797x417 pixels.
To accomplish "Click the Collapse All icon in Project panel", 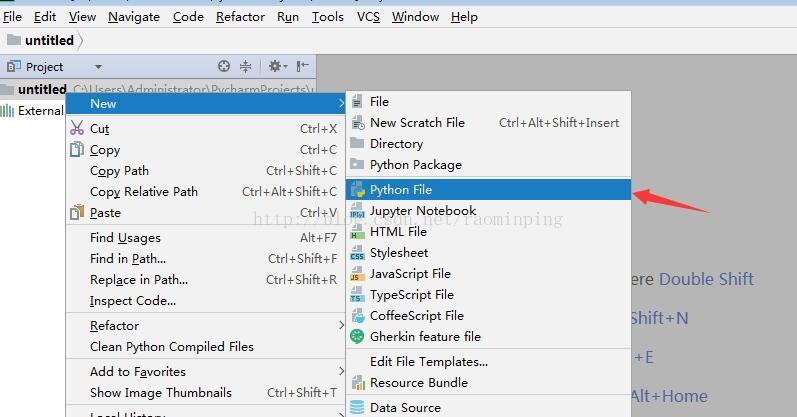I will (x=246, y=67).
